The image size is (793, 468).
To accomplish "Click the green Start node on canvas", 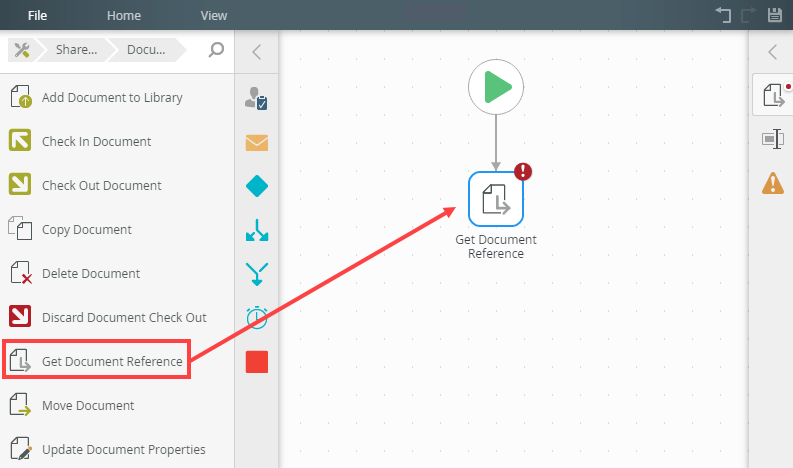I will tap(496, 87).
